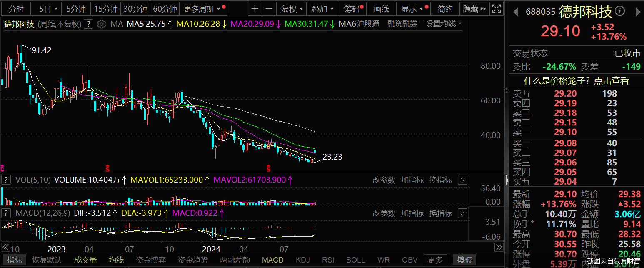Open 设置均线 dropdown menu
The width and height of the screenshot is (644, 268).
(x=444, y=24)
